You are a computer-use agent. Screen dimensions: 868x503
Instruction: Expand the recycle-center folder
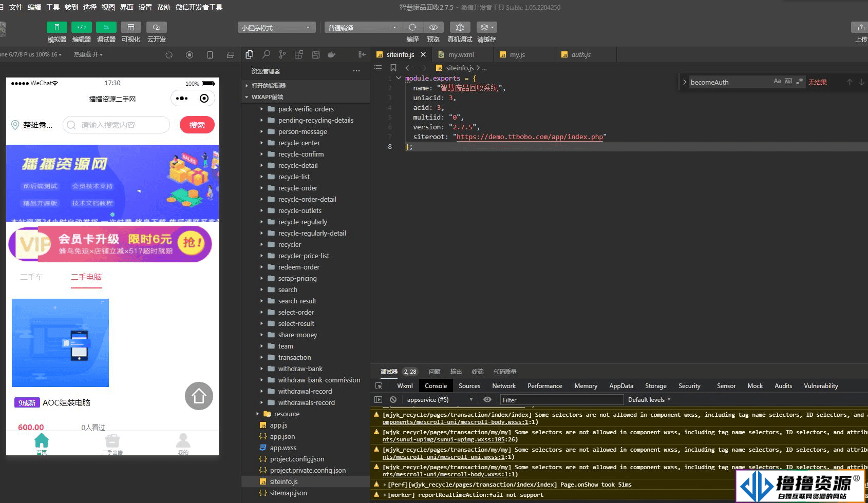[x=306, y=143]
